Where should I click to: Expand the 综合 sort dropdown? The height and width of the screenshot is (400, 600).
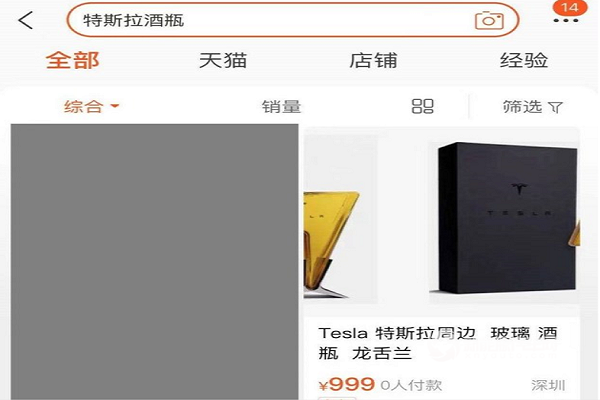pyautogui.click(x=91, y=106)
